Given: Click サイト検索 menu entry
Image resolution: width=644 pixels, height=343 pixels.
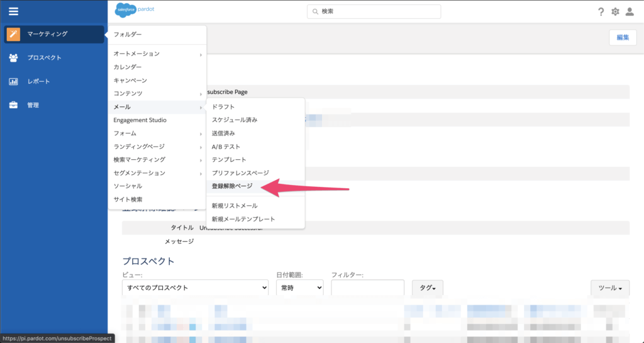Looking at the screenshot, I should tap(157, 200).
